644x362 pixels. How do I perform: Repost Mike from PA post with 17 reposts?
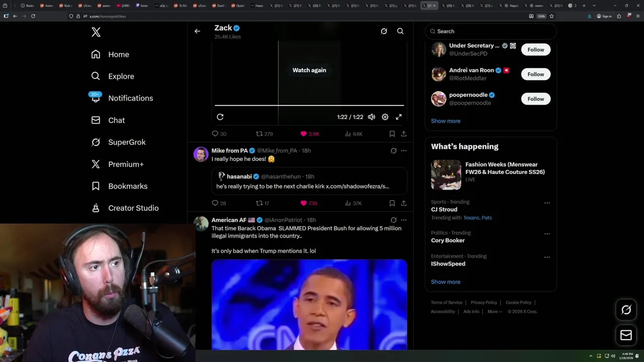click(263, 203)
